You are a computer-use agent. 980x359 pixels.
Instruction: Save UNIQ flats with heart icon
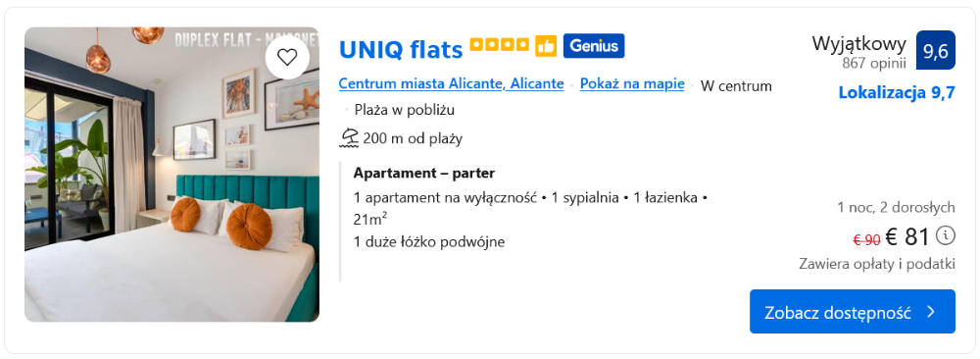click(287, 58)
